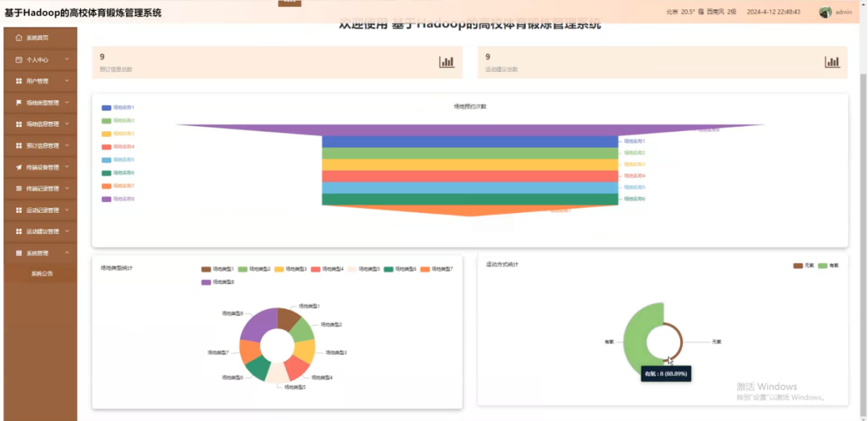Expand the 运动记录管理 chevron
868x421 pixels.
pos(67,210)
